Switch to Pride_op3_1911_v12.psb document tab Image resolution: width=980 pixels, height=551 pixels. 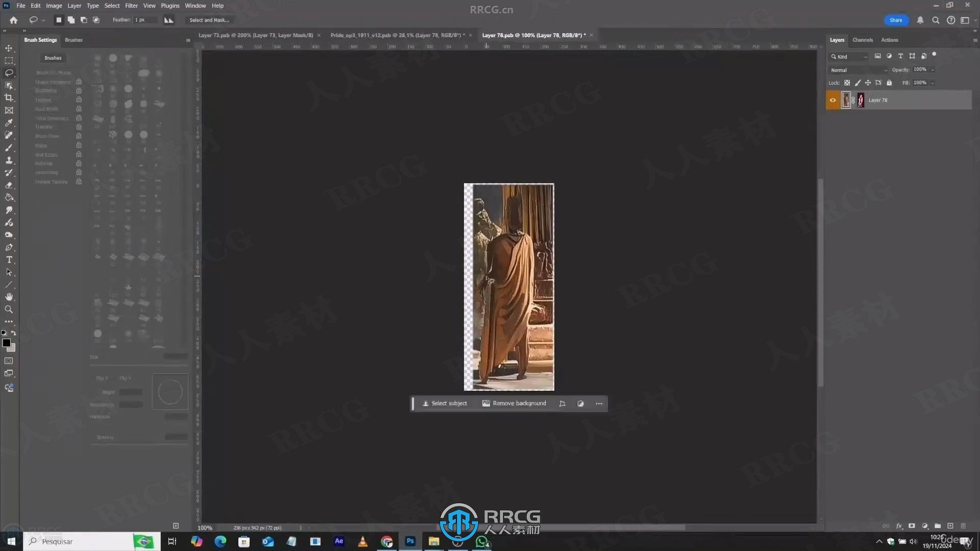tap(398, 35)
